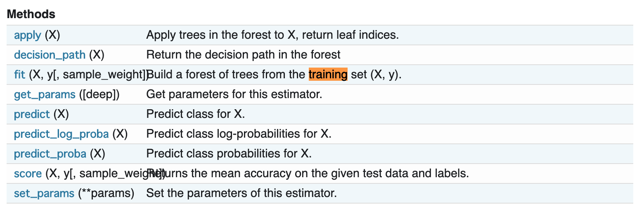
Task: Click the predict method link
Action: coord(32,114)
